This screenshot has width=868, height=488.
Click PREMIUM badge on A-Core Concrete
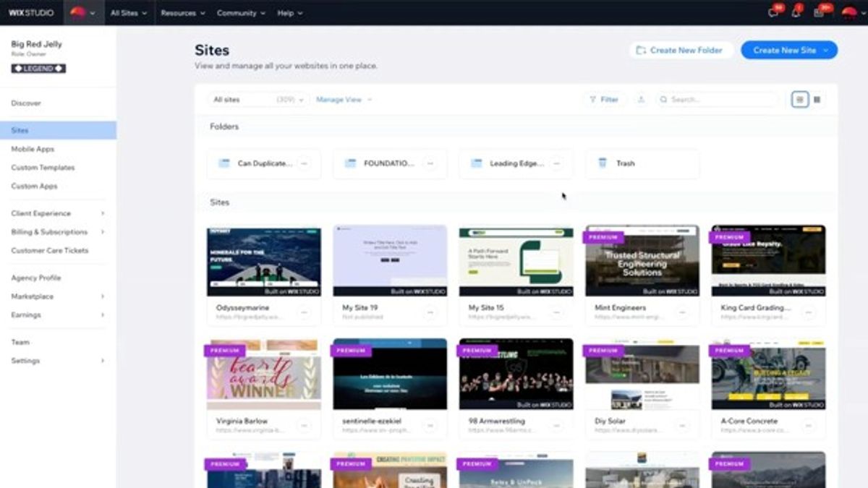click(x=729, y=351)
